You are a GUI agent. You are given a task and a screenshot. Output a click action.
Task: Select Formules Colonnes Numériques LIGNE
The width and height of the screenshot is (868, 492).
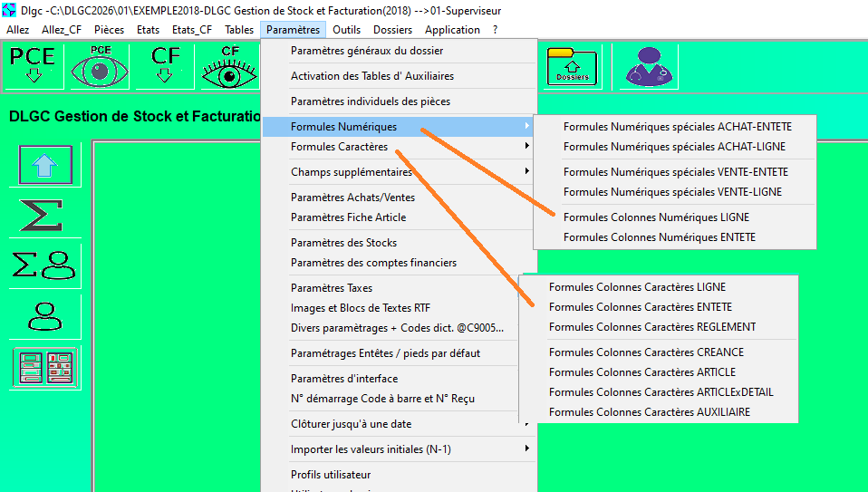tap(656, 217)
